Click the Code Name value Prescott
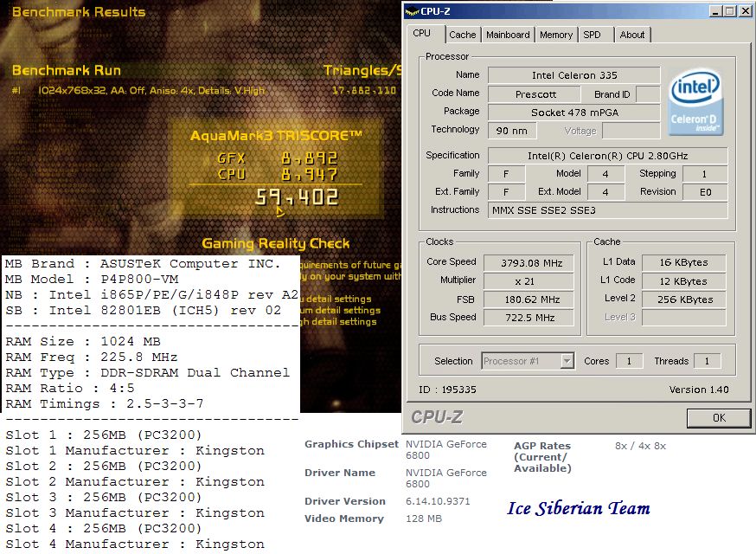The height and width of the screenshot is (554, 756). tap(535, 94)
